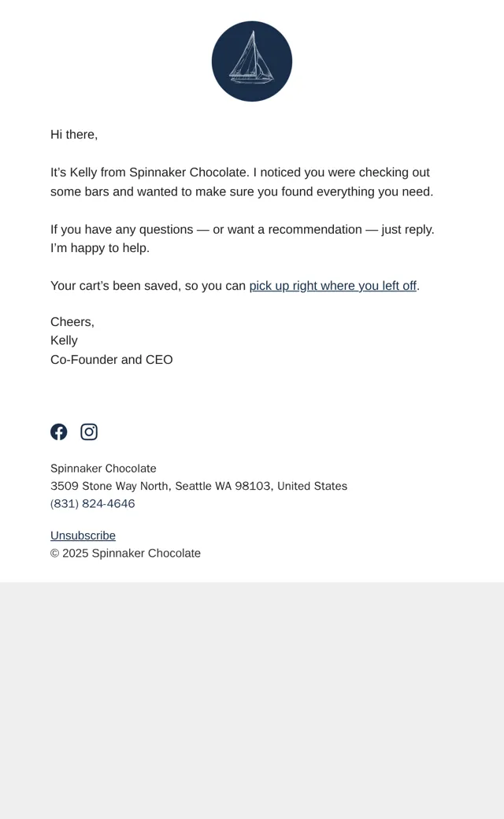Click the 'Your cart's been saved' text
This screenshot has height=819, width=504.
148,286
